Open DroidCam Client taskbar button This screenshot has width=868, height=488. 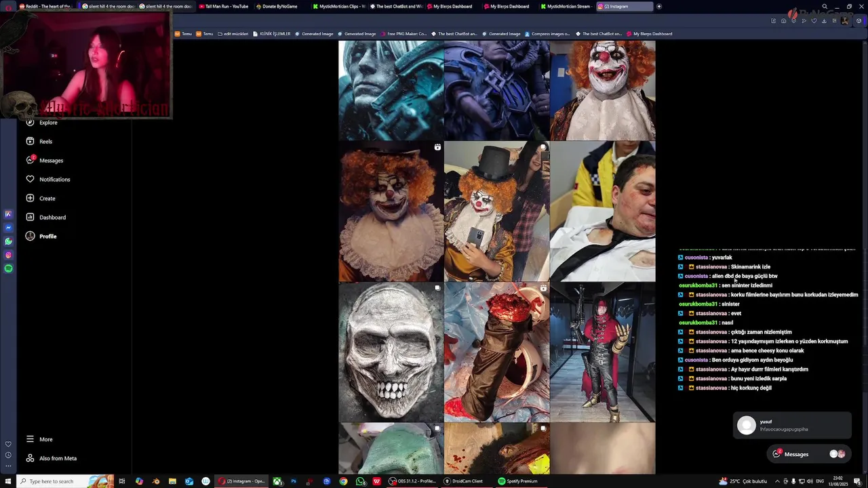point(465,481)
